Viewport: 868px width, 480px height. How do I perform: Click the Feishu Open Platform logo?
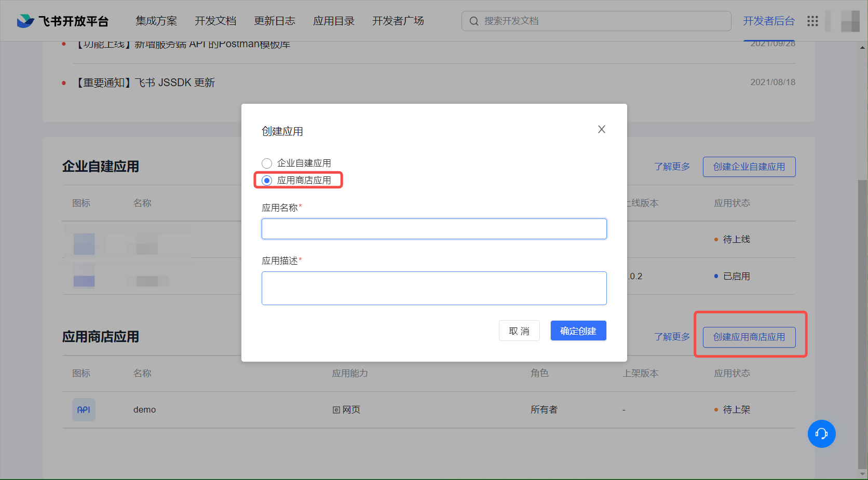62,21
